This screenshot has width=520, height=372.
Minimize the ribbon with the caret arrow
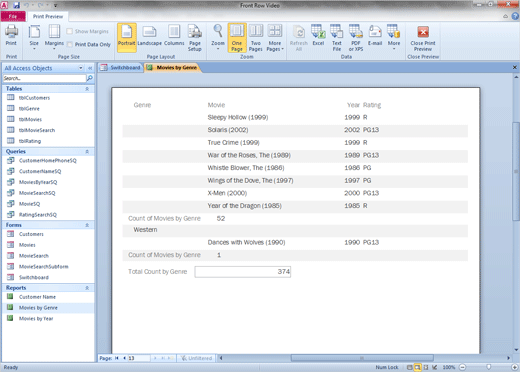(x=506, y=16)
